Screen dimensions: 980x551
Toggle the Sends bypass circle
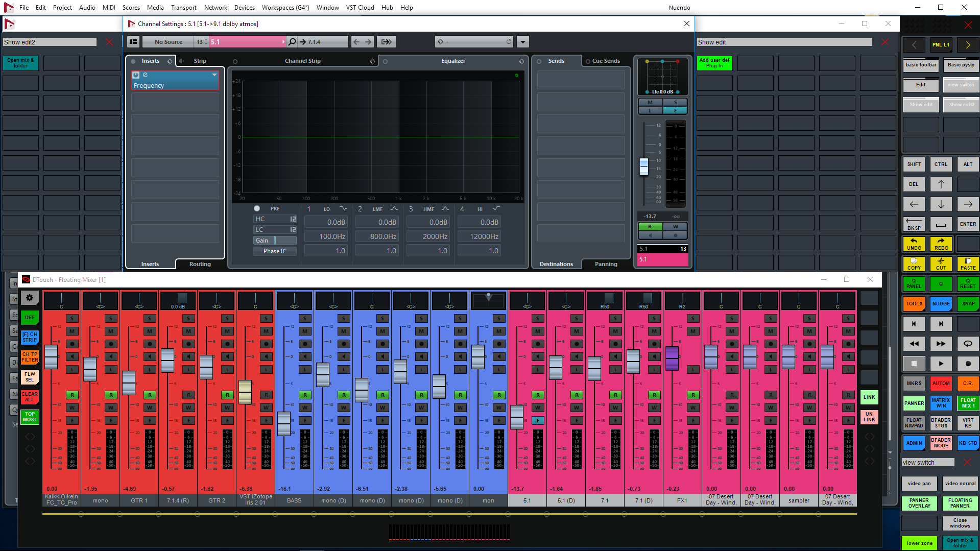(x=539, y=61)
